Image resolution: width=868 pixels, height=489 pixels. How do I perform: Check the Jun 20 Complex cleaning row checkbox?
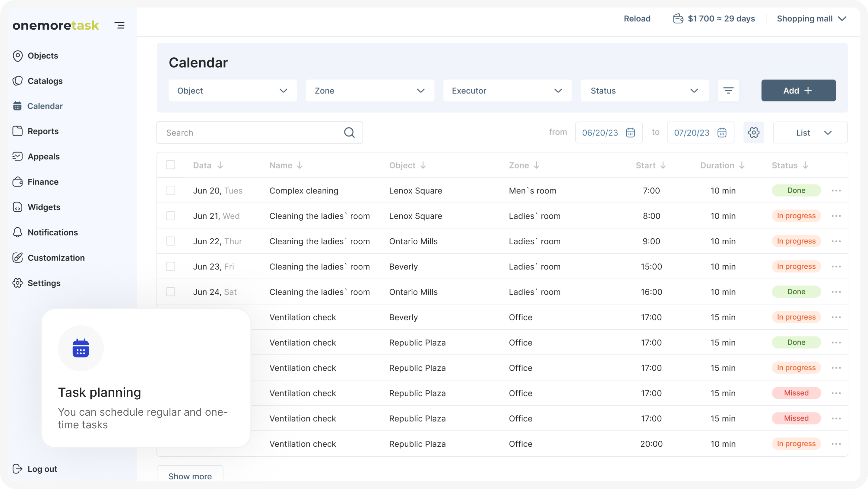click(170, 190)
